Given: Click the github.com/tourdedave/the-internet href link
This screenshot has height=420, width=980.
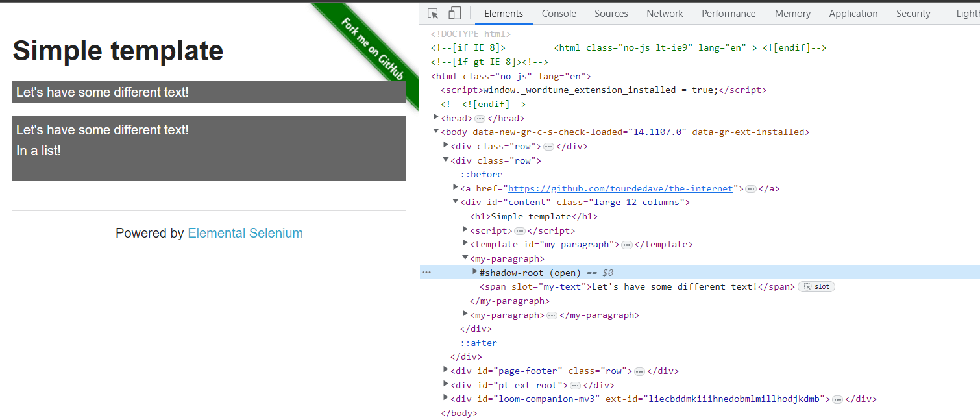Looking at the screenshot, I should (x=622, y=189).
